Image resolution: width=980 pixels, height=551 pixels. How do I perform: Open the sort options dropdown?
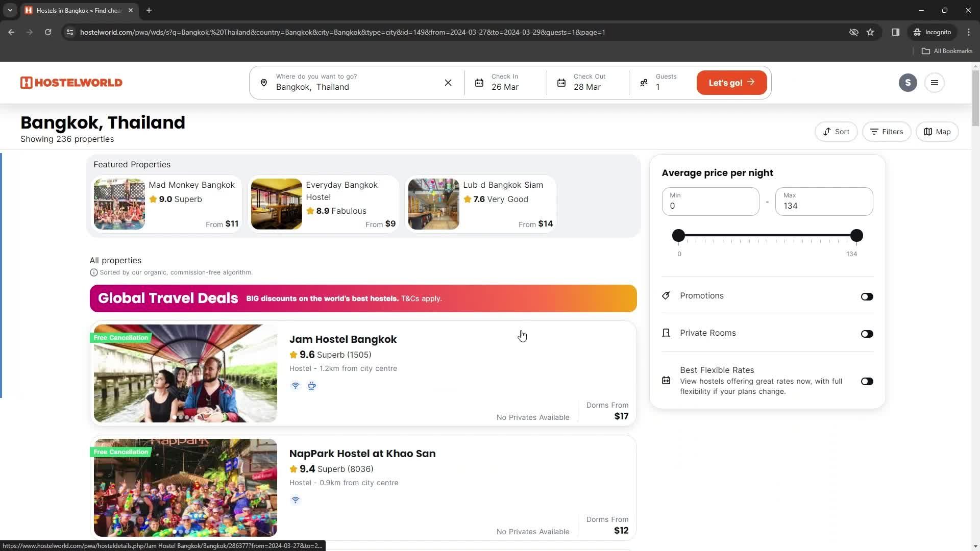coord(837,132)
